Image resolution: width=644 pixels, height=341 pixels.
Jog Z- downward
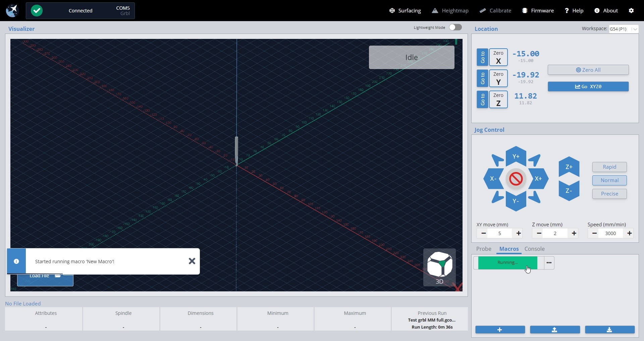point(569,191)
